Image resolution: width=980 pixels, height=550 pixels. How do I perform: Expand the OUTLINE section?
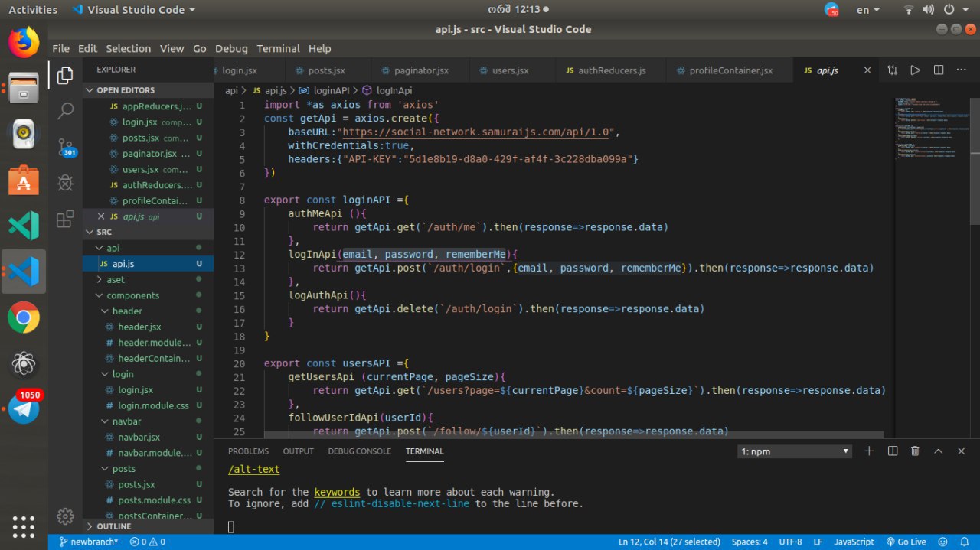[113, 526]
